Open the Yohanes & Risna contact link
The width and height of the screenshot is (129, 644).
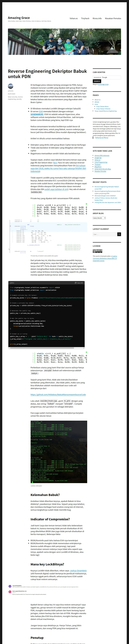click(102, 138)
